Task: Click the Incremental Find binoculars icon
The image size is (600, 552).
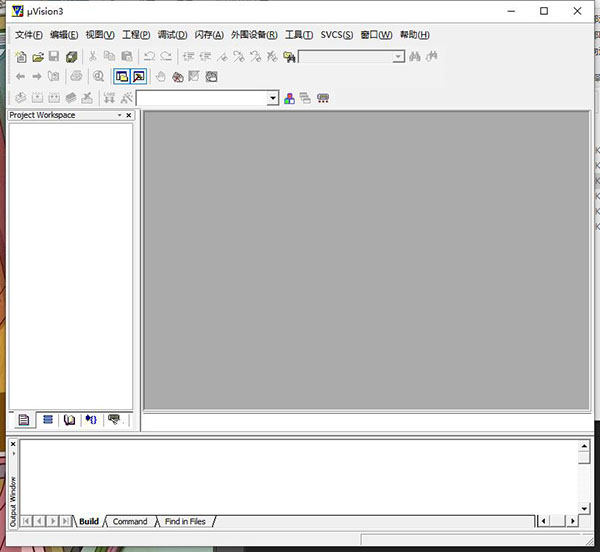Action: point(432,57)
